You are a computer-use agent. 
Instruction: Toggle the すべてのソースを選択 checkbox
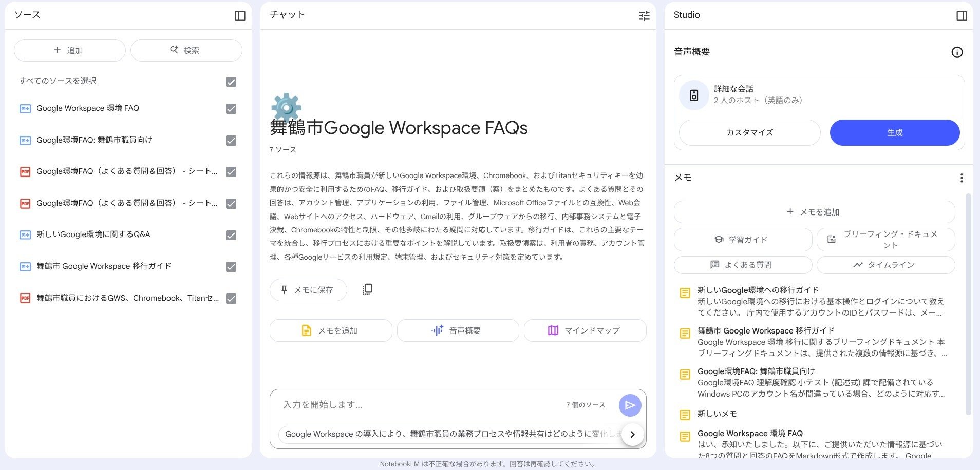tap(231, 82)
